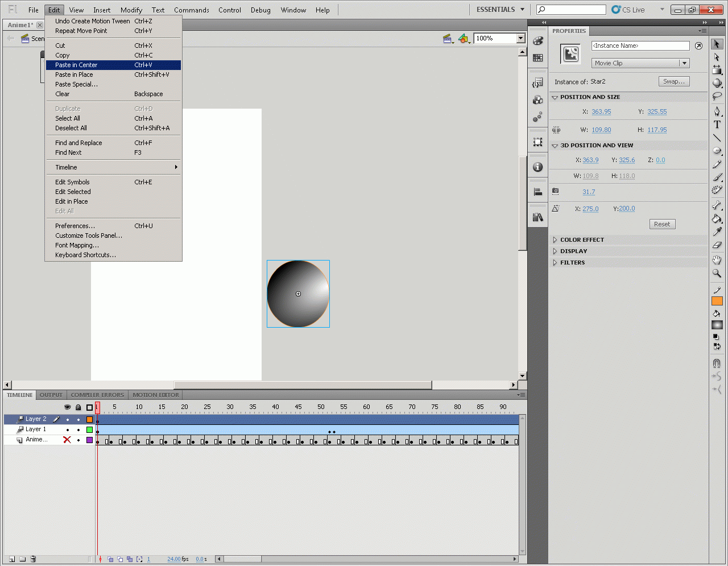Select the Text tool
Viewport: 728px width, 566px height.
[x=717, y=125]
